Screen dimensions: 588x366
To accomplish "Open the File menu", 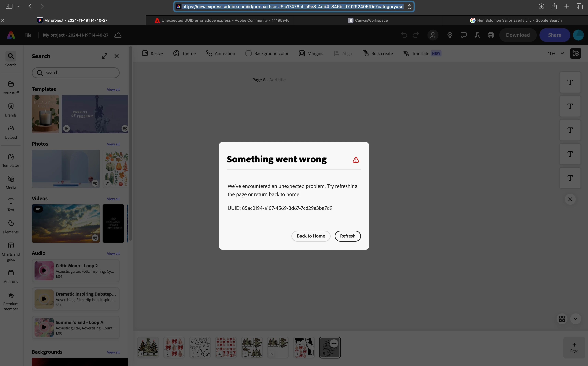I will pos(28,35).
